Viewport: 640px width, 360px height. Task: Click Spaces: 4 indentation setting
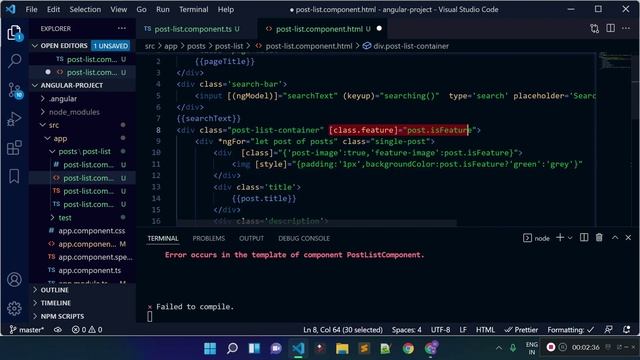click(407, 330)
